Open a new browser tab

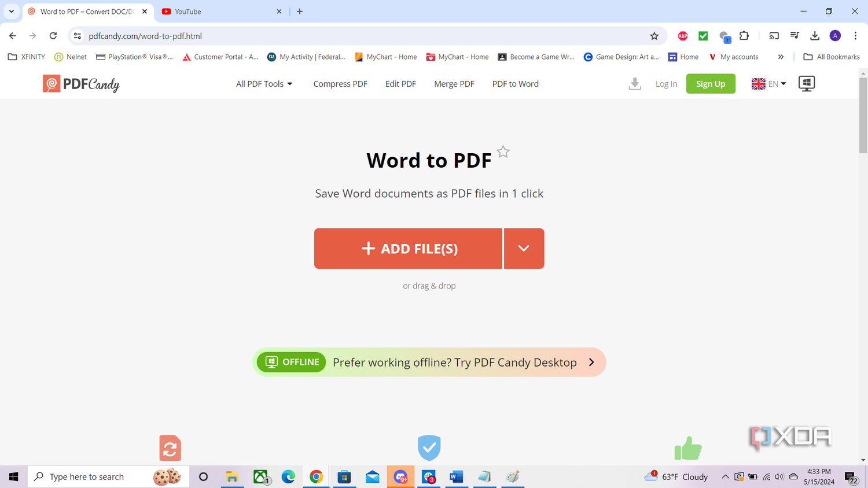pyautogui.click(x=300, y=12)
